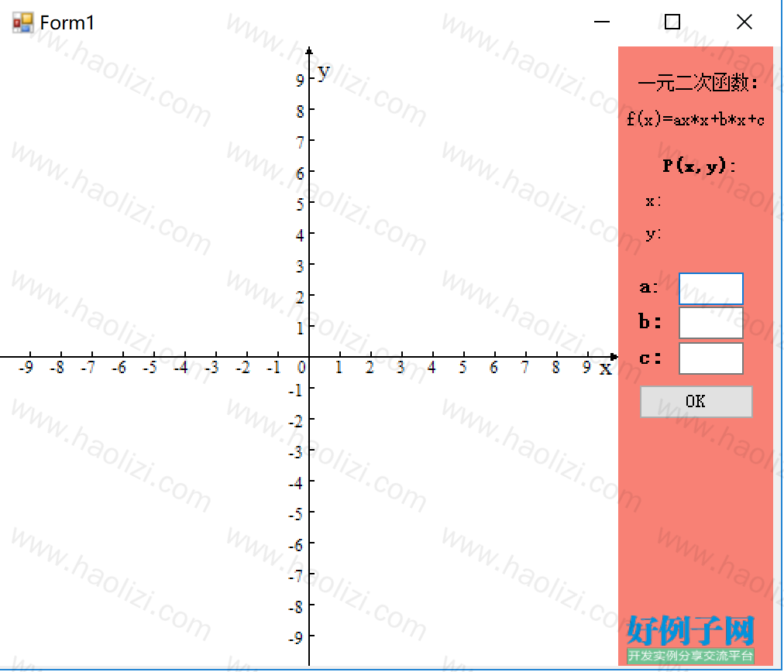The width and height of the screenshot is (784, 672).
Task: Click tick label -1 on the x-axis
Action: point(273,368)
